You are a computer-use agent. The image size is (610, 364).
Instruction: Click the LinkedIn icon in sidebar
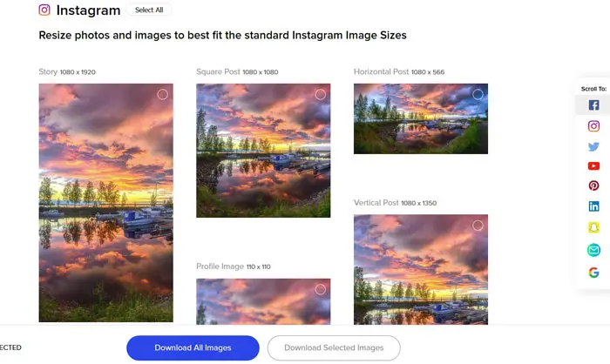(593, 206)
